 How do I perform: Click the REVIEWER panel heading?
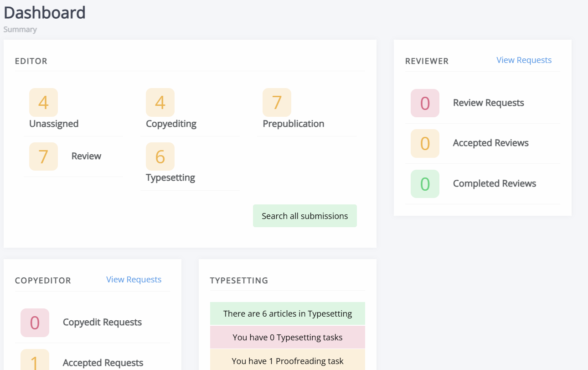(x=427, y=61)
